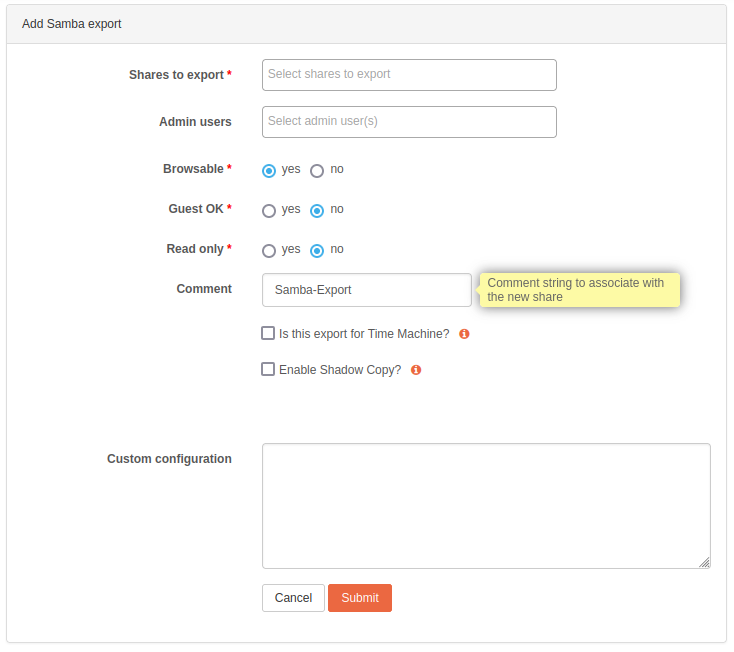Image resolution: width=734 pixels, height=652 pixels.
Task: Select yes for Guest OK
Action: click(269, 211)
